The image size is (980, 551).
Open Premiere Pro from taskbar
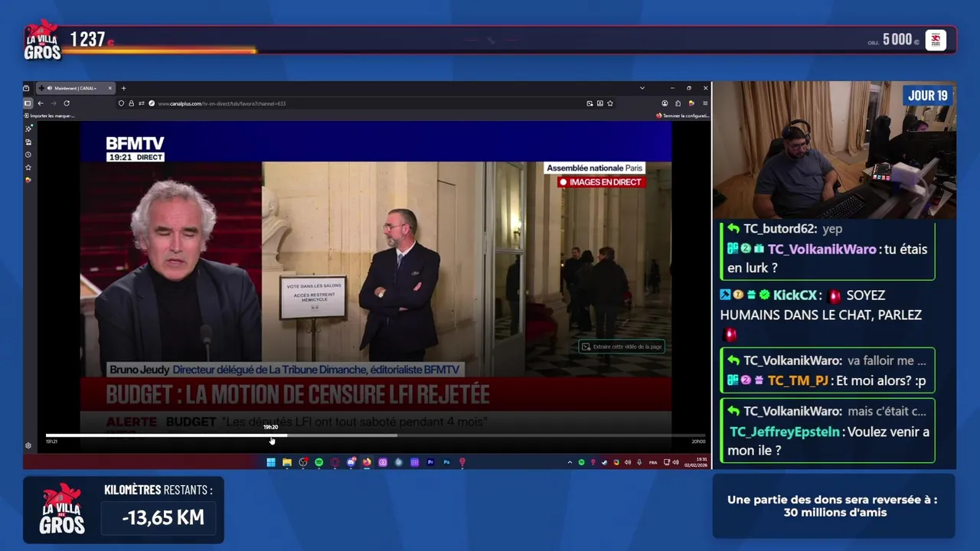pyautogui.click(x=430, y=462)
